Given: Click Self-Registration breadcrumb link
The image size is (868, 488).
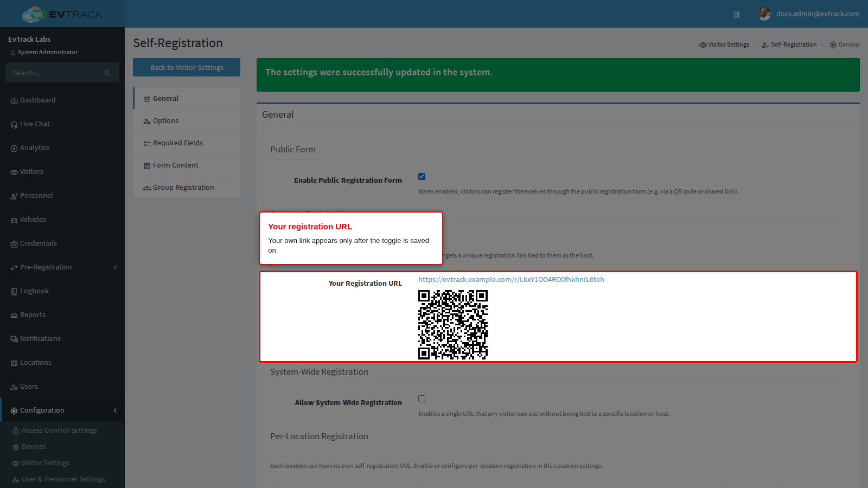Looking at the screenshot, I should [x=789, y=45].
